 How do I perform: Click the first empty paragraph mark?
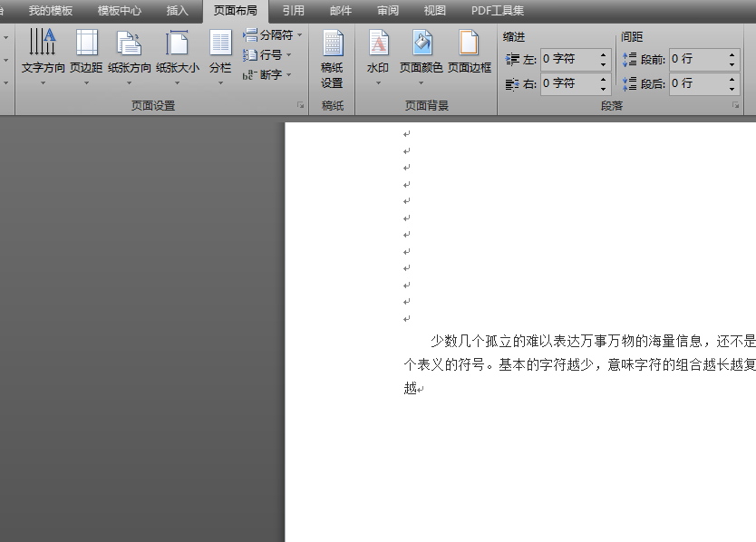coord(407,134)
